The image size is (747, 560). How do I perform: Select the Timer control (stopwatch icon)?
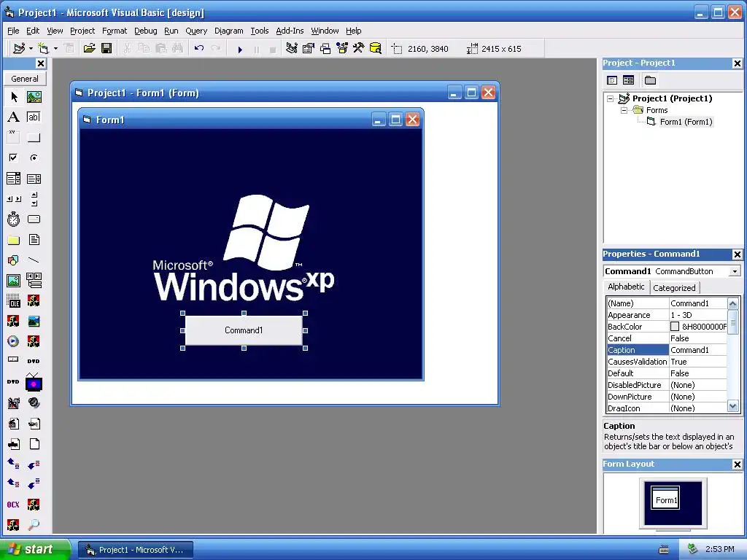click(x=14, y=219)
